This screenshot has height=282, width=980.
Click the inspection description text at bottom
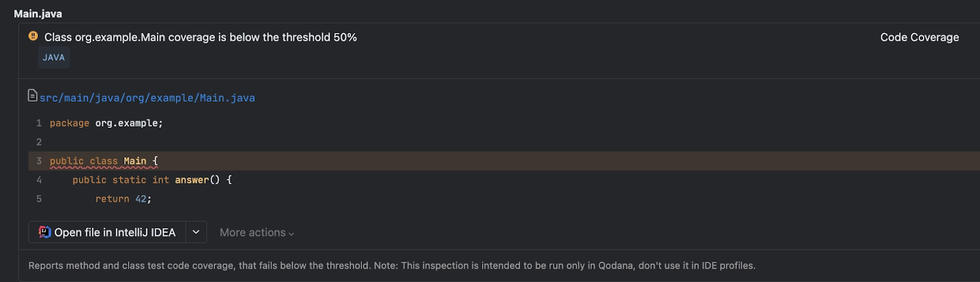pyautogui.click(x=392, y=265)
